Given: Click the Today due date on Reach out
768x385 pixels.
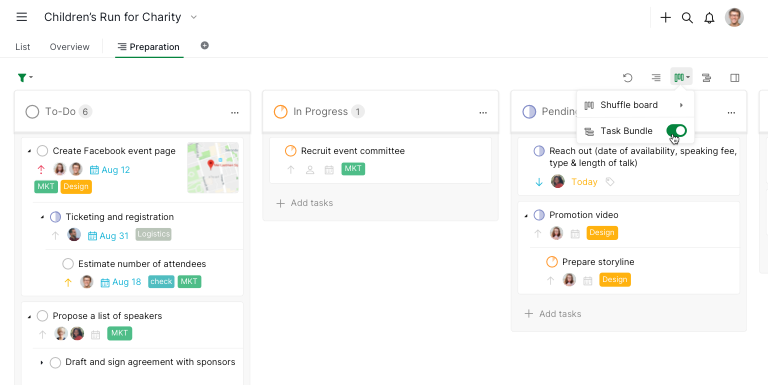Looking at the screenshot, I should [x=584, y=182].
